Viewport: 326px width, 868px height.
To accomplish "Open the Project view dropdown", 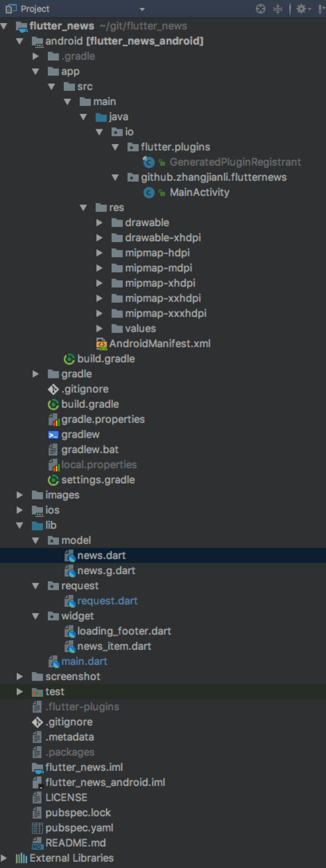I will (142, 9).
